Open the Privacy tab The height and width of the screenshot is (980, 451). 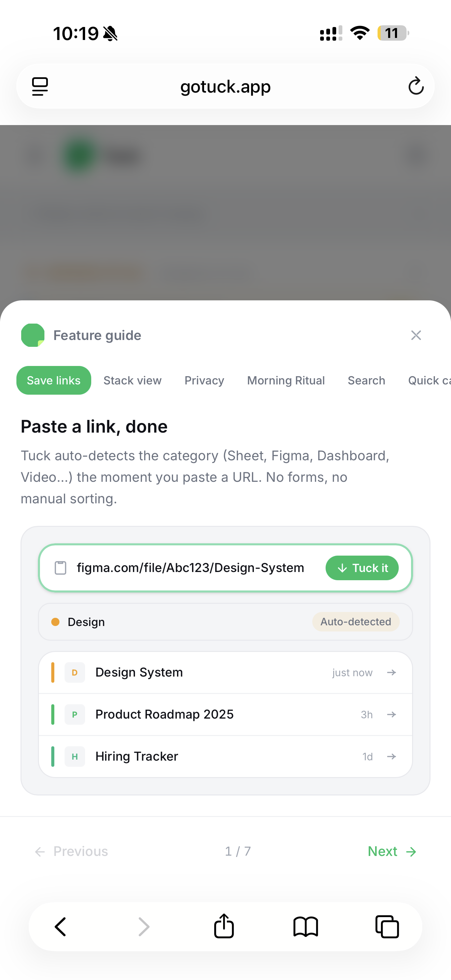click(x=204, y=380)
